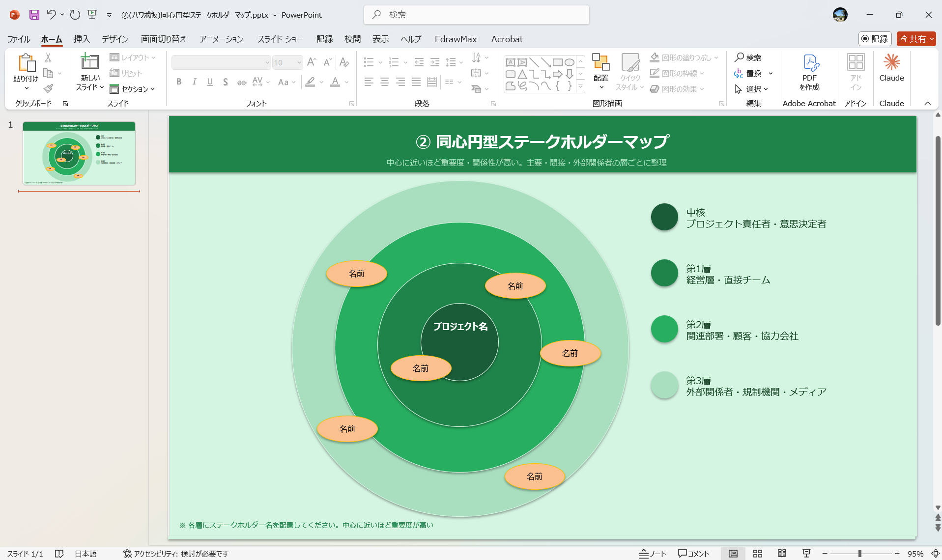942x560 pixels.
Task: Click the New Slide icon
Action: pos(90,61)
